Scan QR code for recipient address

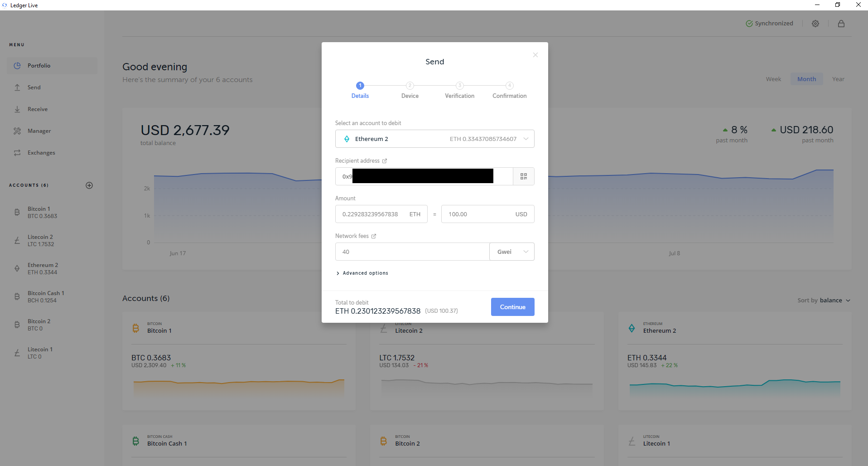pos(524,176)
